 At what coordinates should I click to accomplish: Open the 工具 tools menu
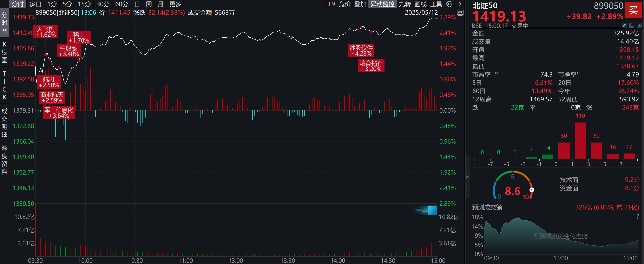[436, 4]
